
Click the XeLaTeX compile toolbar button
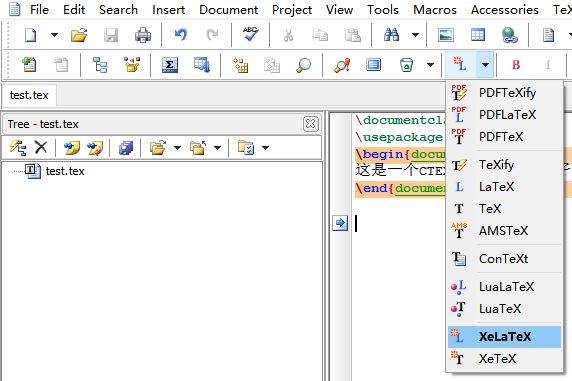tap(460, 65)
